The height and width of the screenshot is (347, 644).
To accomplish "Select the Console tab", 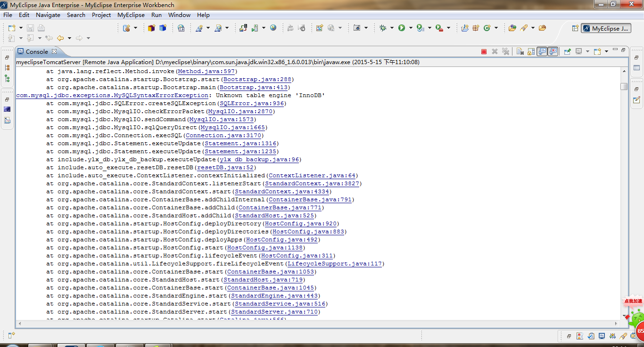I will point(37,51).
